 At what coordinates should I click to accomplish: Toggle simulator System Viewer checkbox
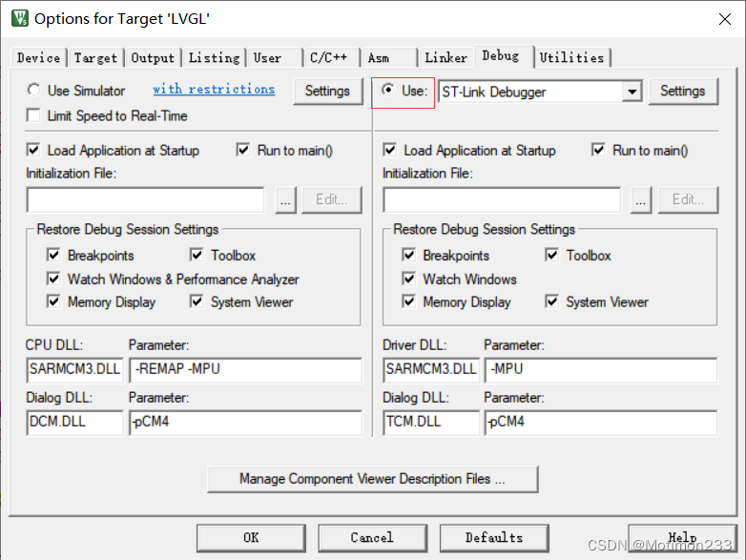click(197, 301)
